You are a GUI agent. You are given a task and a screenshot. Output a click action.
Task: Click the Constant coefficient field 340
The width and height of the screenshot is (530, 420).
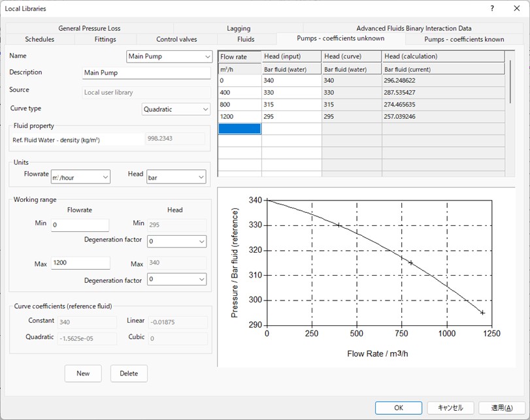tap(87, 322)
